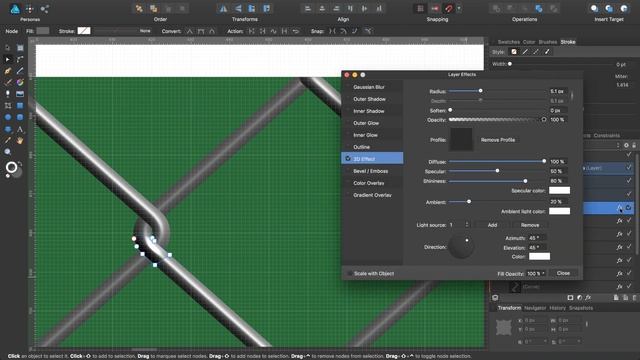Click Remove light source button

[x=530, y=225]
